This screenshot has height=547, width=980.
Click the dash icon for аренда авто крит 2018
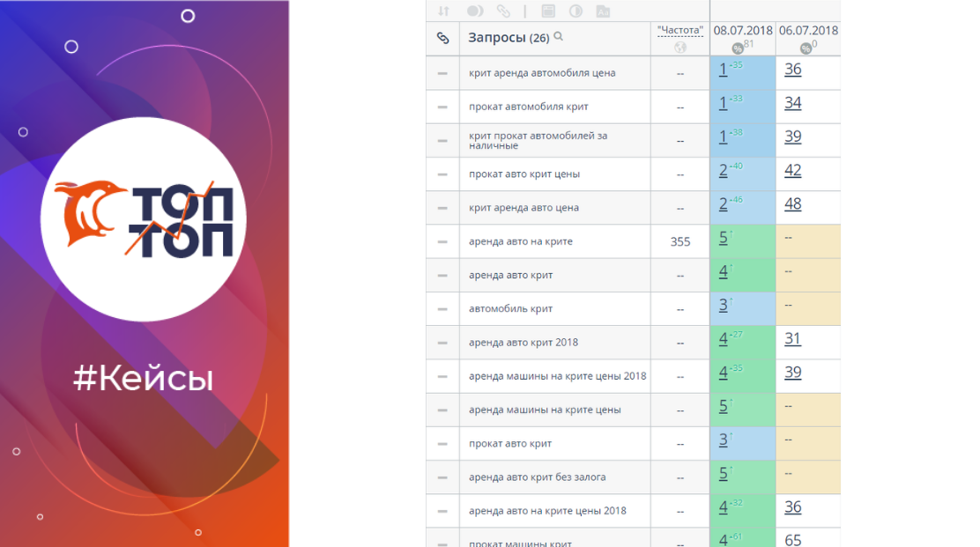[x=442, y=343]
